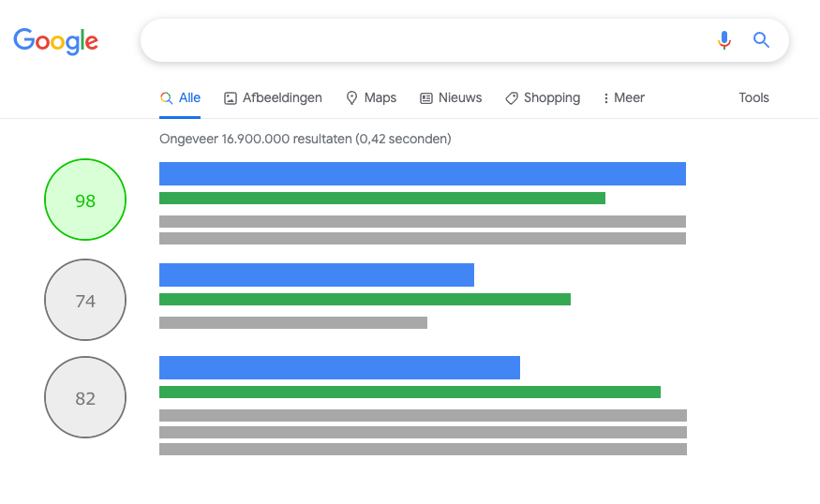Click third result's green URL bar
Image resolution: width=820 pixels, height=504 pixels.
(x=410, y=393)
